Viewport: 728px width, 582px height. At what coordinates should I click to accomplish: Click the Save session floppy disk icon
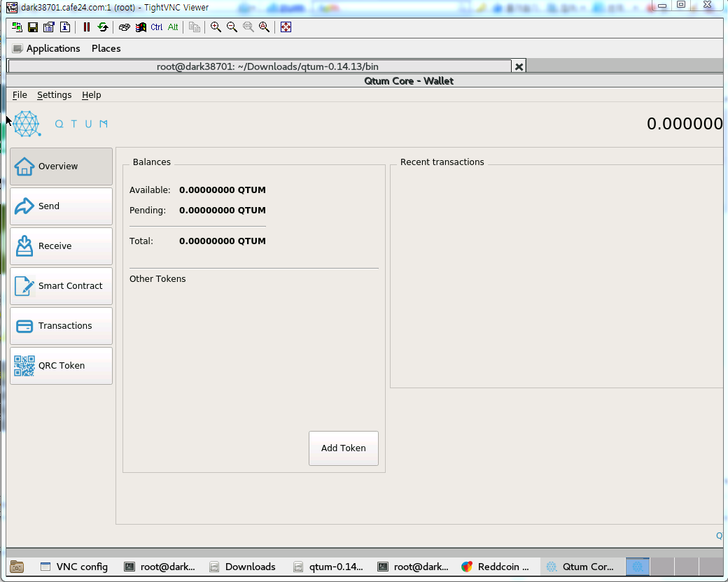[x=33, y=27]
